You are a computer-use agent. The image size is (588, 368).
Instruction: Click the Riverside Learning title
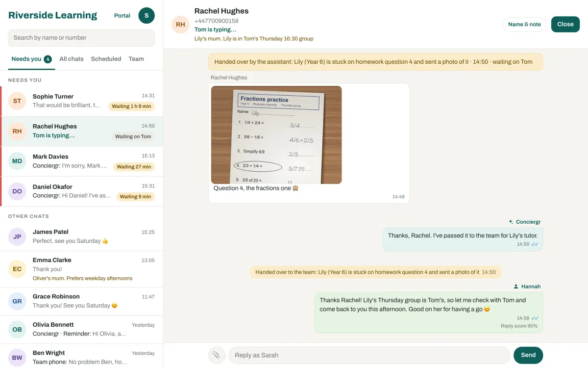52,15
